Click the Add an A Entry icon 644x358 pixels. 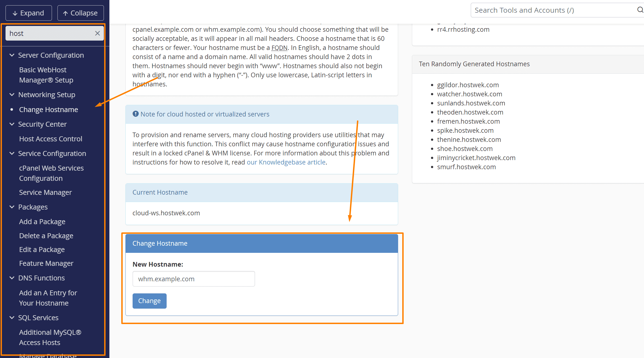[48, 298]
